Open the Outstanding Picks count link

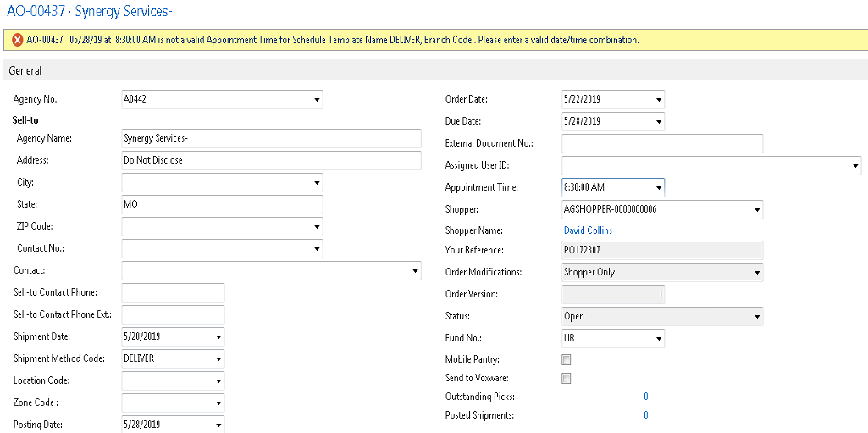[x=645, y=397]
